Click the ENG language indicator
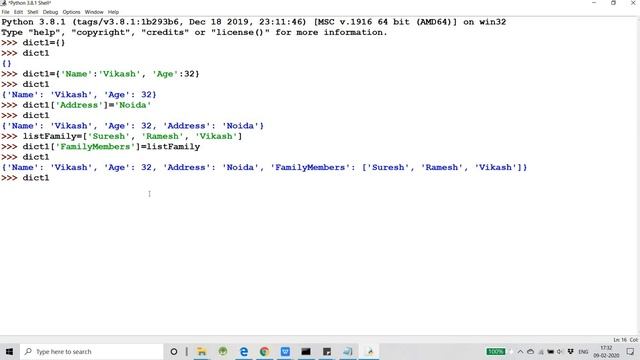Viewport: 640px width, 360px height. 583,351
